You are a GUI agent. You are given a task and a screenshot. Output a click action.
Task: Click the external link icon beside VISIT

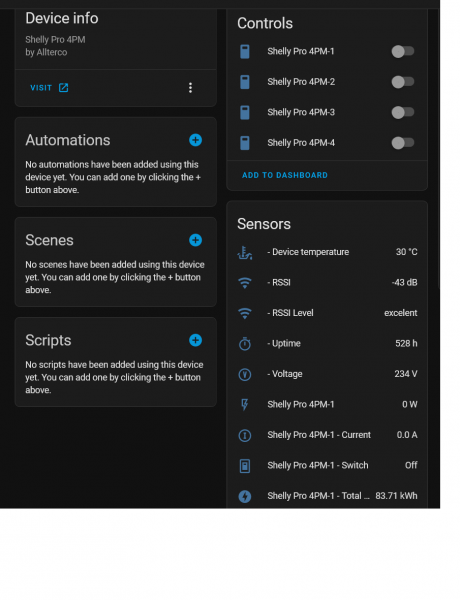(64, 88)
